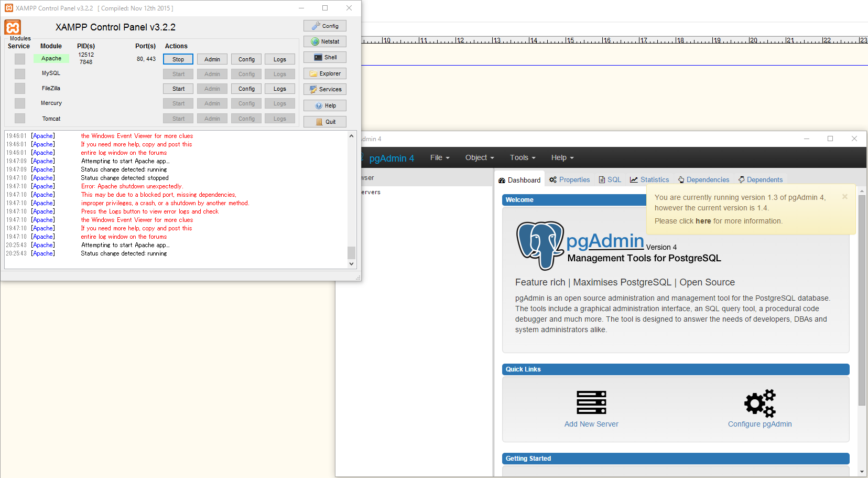Viewport: 868px width, 478px height.
Task: Click the here link in the version notice
Action: click(x=703, y=221)
